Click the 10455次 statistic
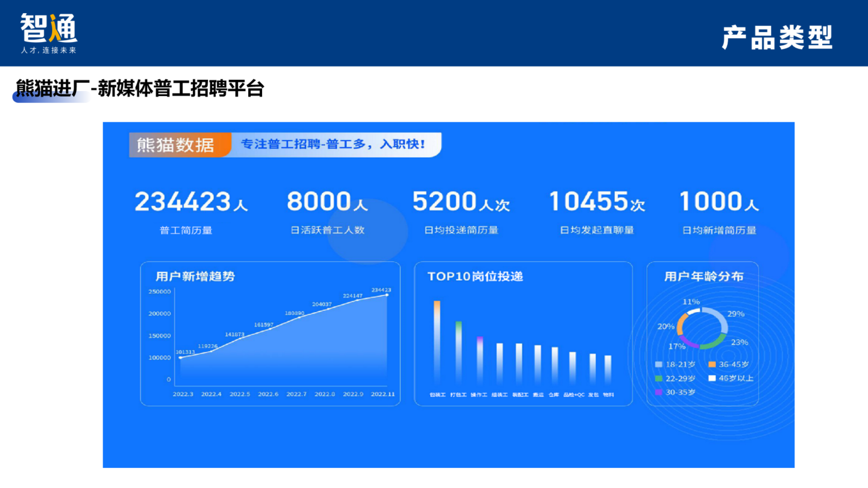This screenshot has width=868, height=488. click(597, 202)
